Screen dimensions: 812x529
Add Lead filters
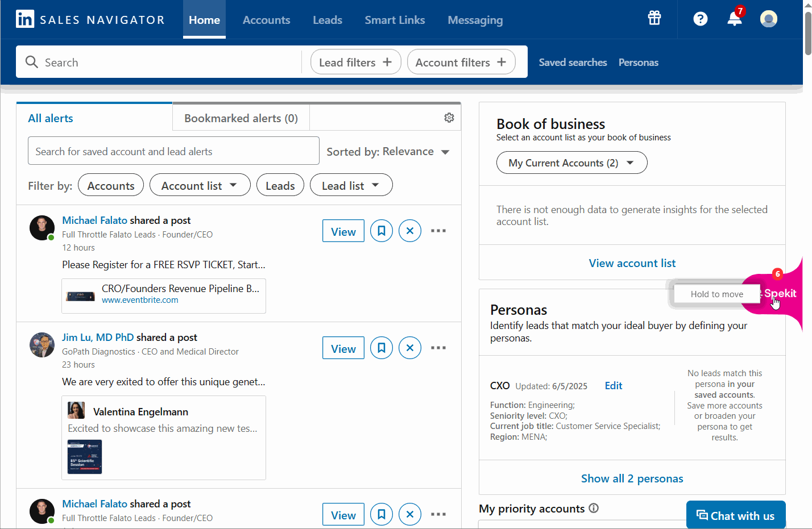[x=356, y=62]
